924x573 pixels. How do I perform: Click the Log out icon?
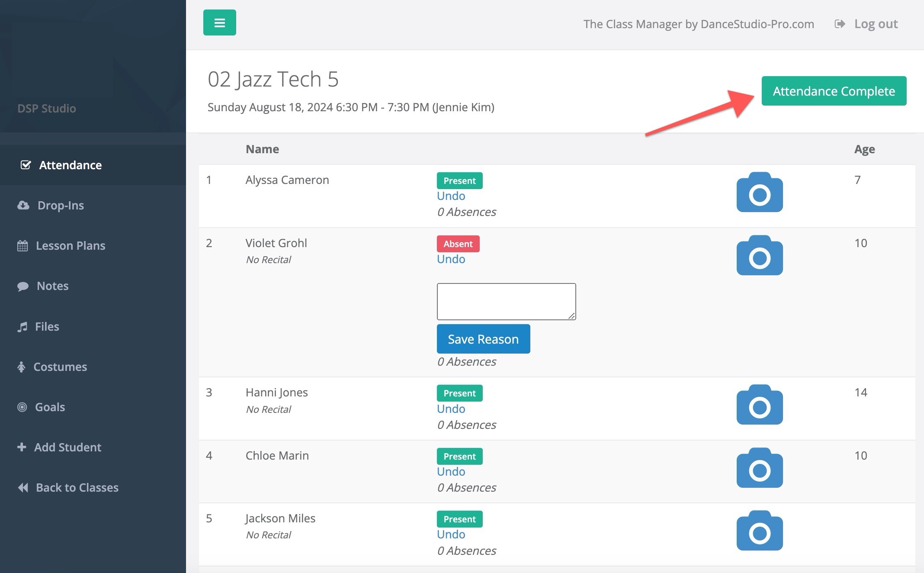tap(840, 24)
